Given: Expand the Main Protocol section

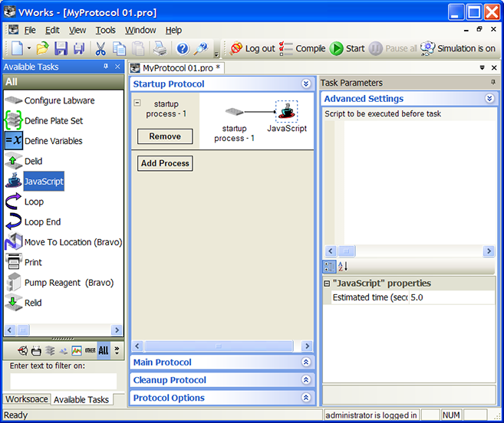Looking at the screenshot, I should point(306,362).
